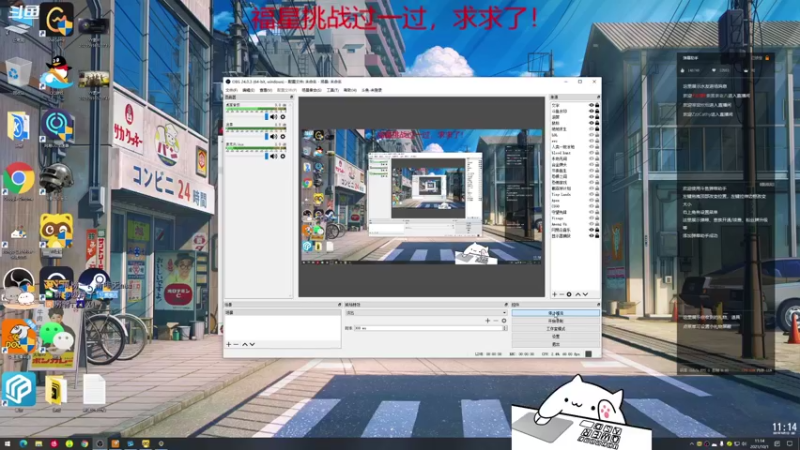Click the 退出 exit button in OBS

point(556,344)
